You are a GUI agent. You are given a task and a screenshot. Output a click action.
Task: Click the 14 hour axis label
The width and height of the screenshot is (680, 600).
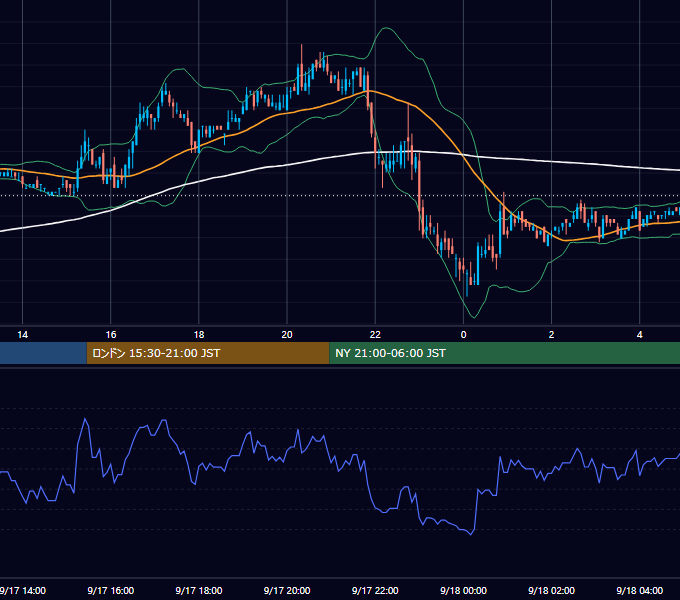coord(23,335)
